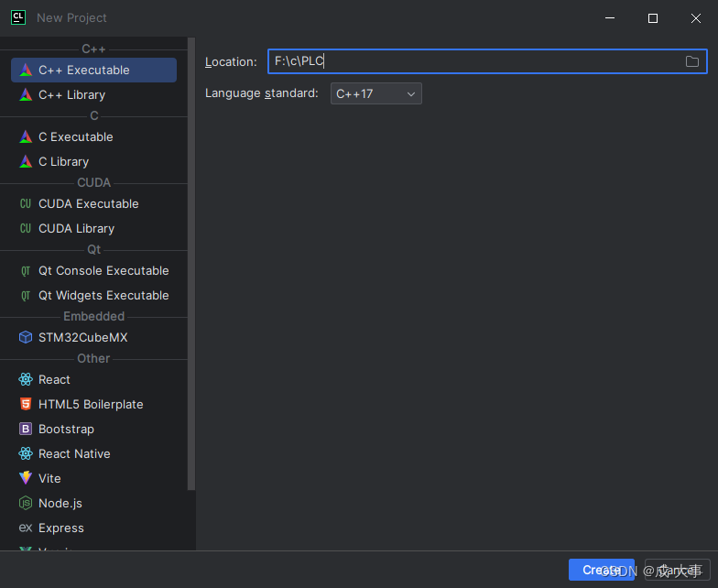
Task: Select the C++ Library project type
Action: tap(71, 95)
